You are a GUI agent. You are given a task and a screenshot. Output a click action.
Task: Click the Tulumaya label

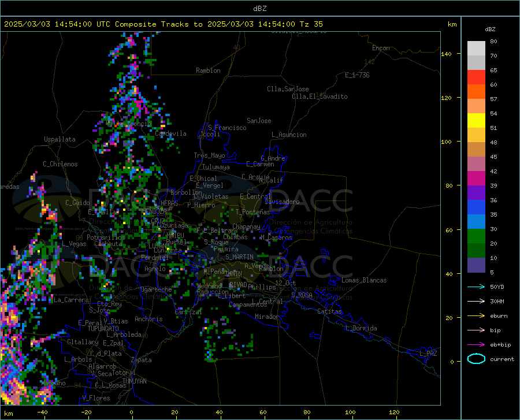tap(216, 167)
